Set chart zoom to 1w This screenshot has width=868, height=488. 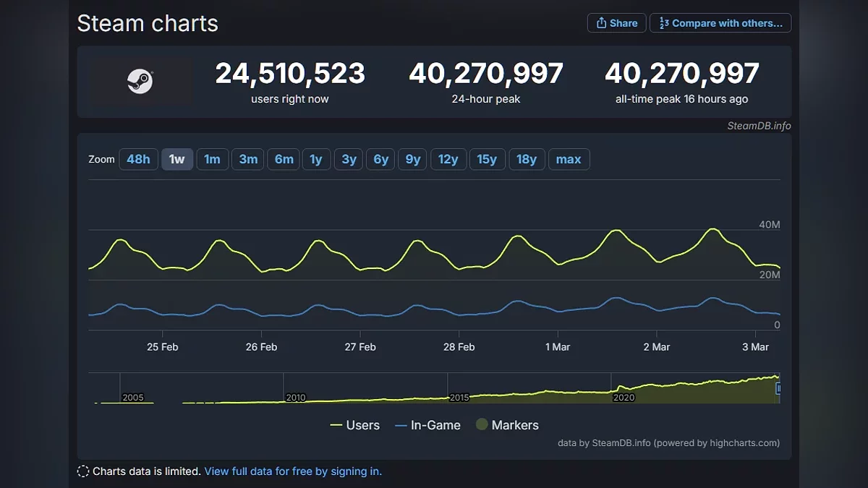pyautogui.click(x=177, y=159)
